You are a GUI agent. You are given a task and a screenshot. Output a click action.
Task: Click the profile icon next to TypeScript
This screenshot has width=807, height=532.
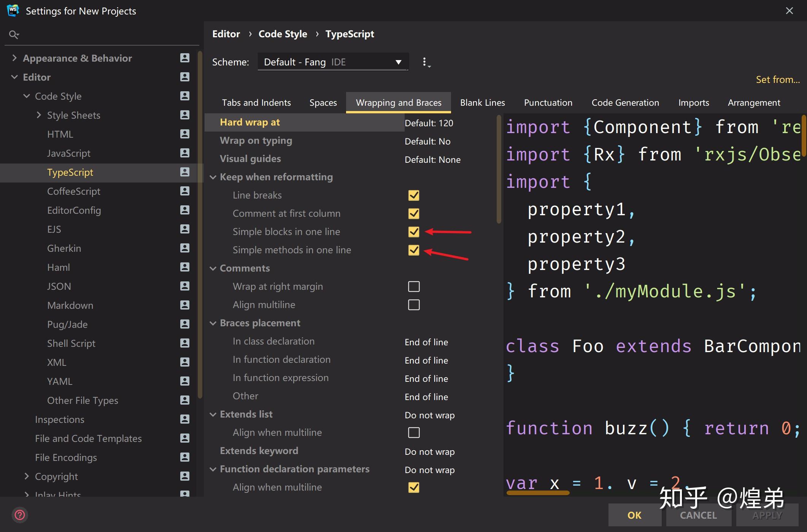click(184, 172)
